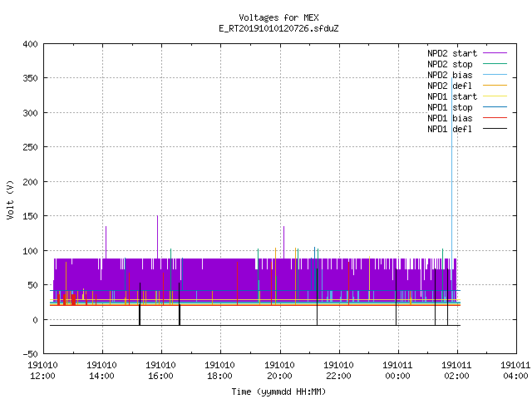532x399 pixels.
Task: Click the 300 y-axis tick label
Action: [x=30, y=113]
